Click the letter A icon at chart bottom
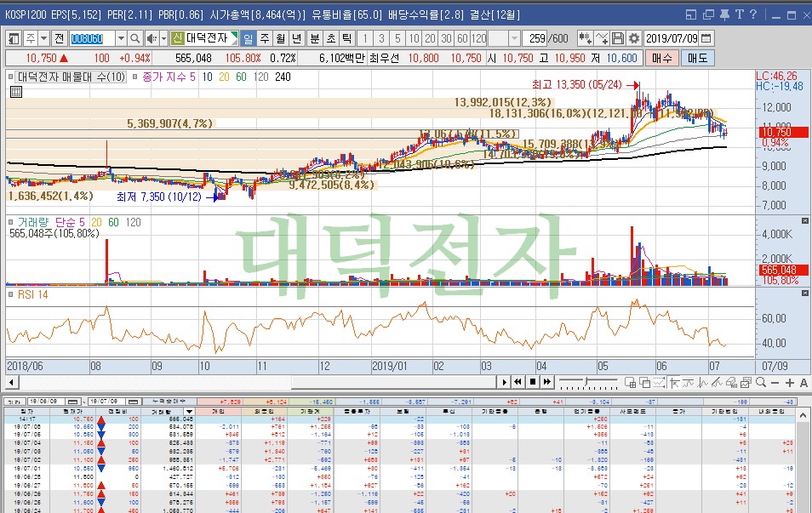This screenshot has width=812, height=513. pyautogui.click(x=803, y=383)
